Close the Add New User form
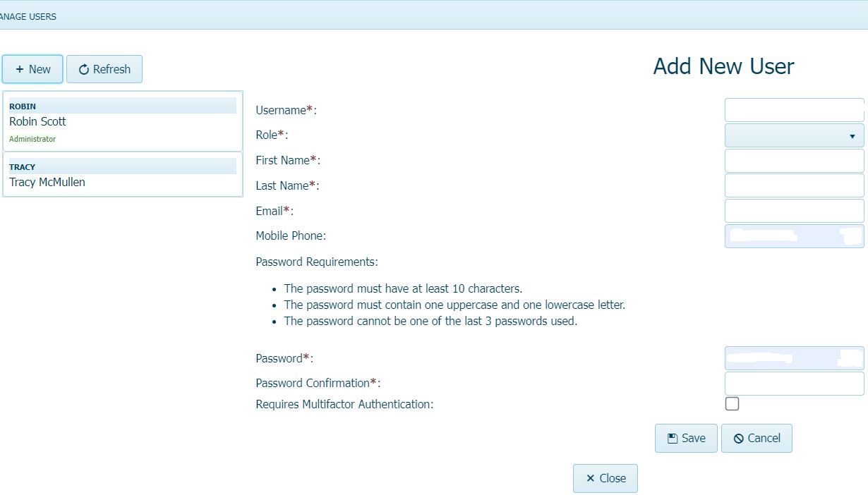 [605, 478]
